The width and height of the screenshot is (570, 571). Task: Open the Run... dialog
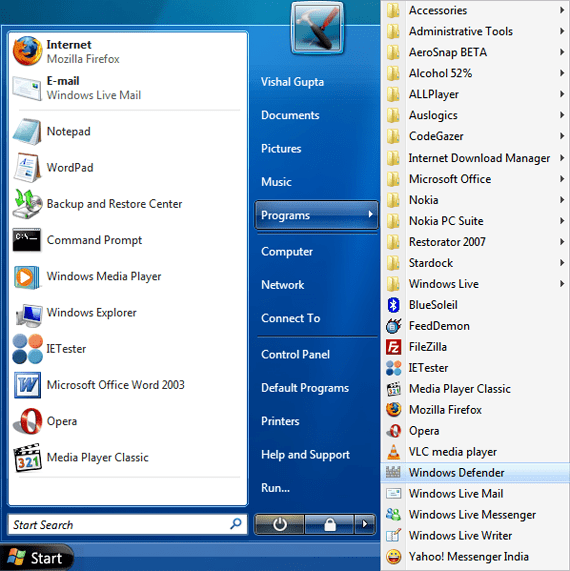coord(275,488)
